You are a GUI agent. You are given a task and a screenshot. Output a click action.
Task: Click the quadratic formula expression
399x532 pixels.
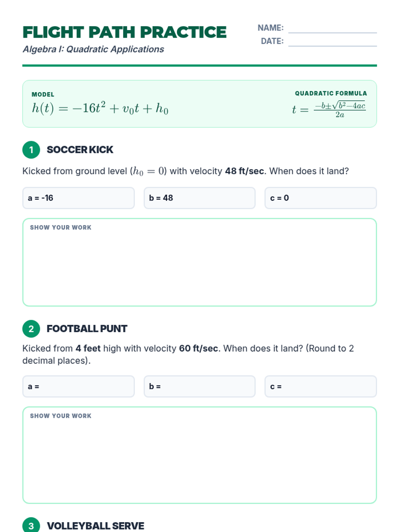coord(329,109)
